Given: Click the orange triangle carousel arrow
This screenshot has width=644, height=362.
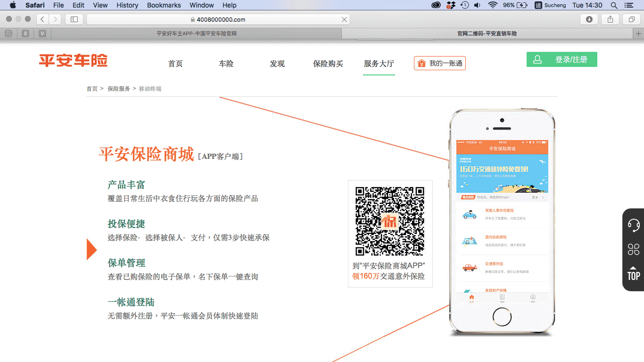Looking at the screenshot, I should (91, 249).
